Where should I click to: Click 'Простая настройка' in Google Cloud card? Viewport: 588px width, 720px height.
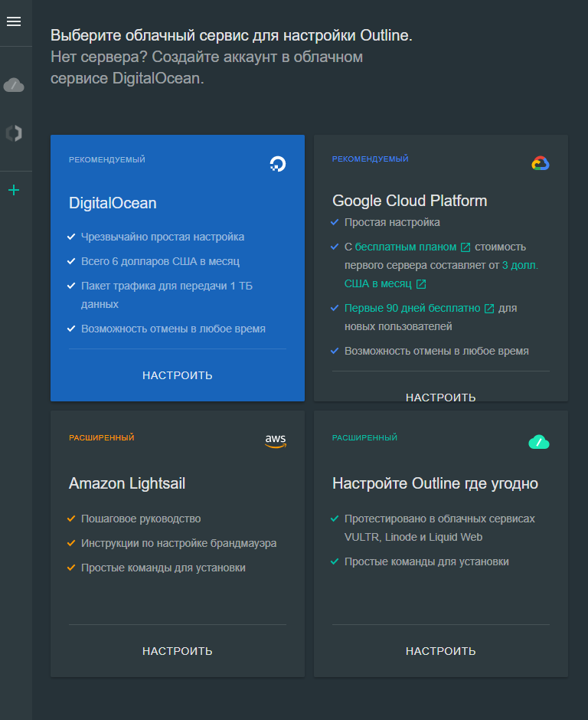click(x=392, y=222)
